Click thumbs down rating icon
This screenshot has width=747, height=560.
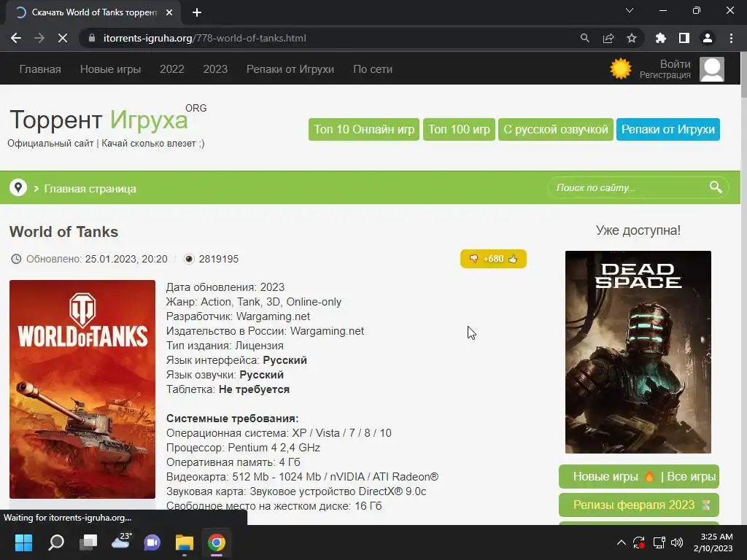click(x=473, y=259)
